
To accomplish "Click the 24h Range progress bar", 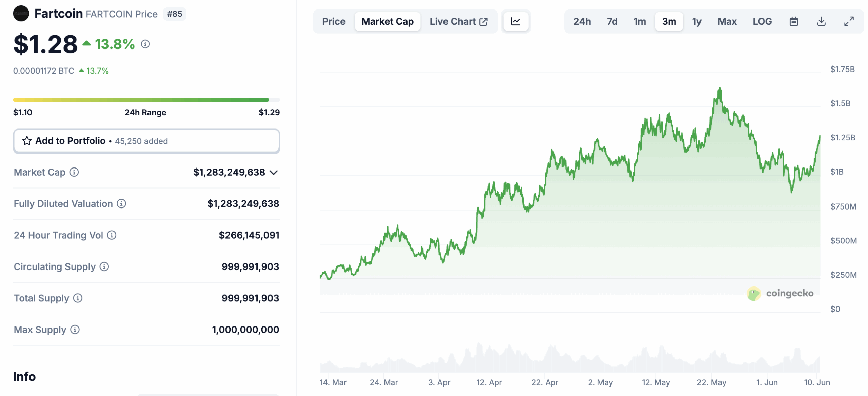I will point(146,99).
